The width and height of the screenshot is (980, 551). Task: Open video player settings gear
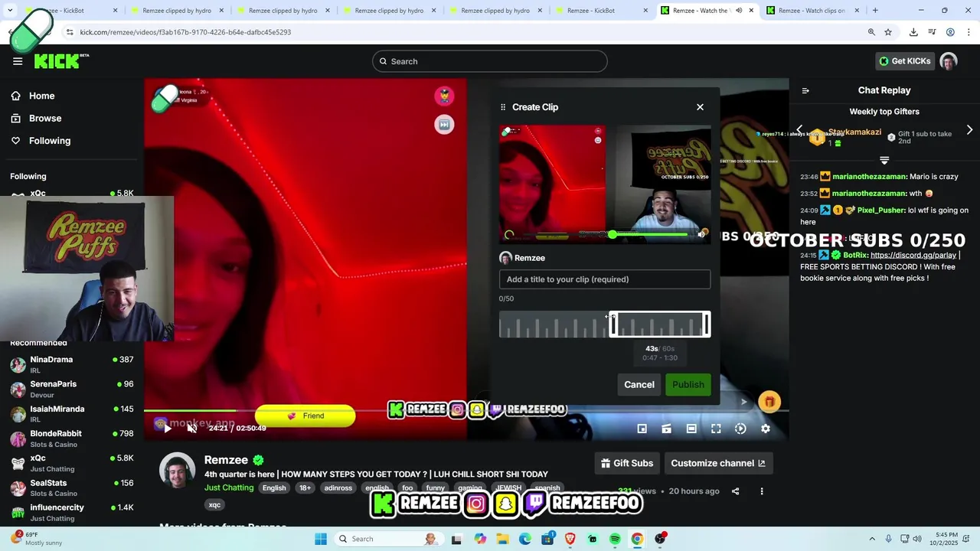click(x=765, y=429)
